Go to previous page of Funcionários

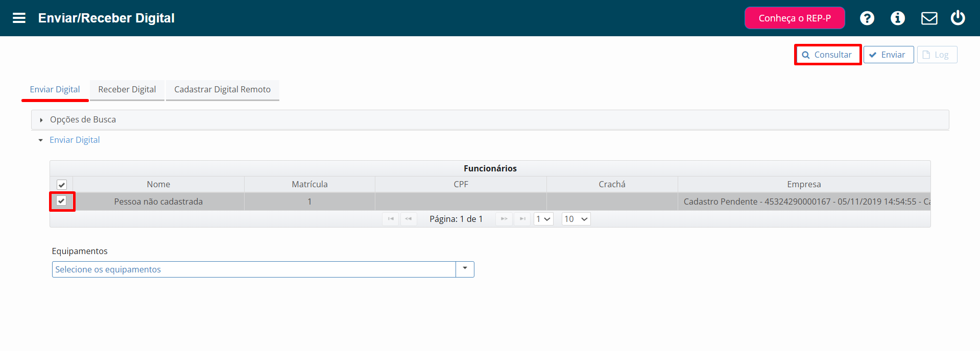point(409,219)
